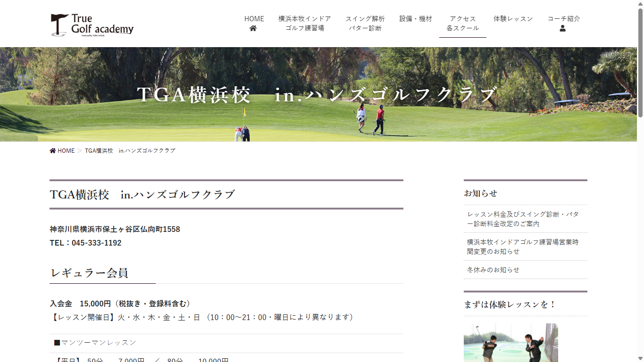Screen dimensions: 644x362
Task: Click the breadcrumb home icon
Action: 53,151
